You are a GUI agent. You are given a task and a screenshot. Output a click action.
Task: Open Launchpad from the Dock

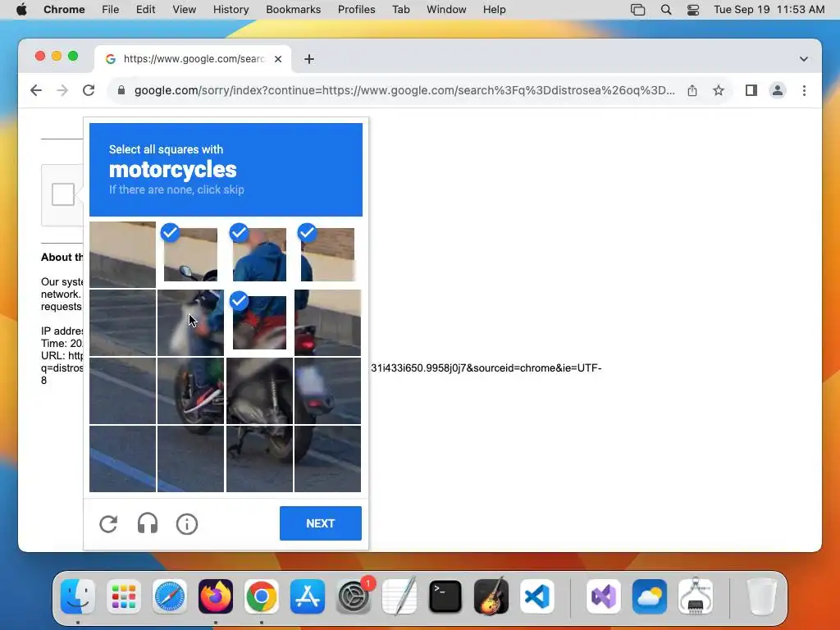coord(124,596)
